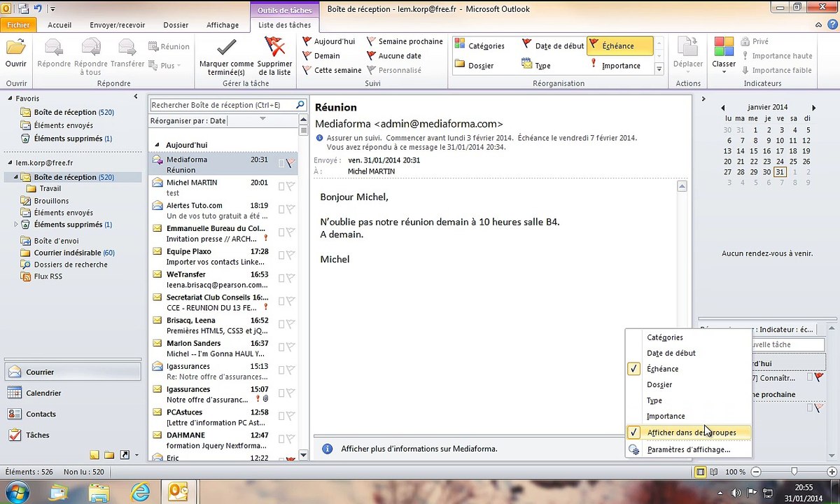Click the search magnifier icon
Image resolution: width=840 pixels, height=504 pixels.
pyautogui.click(x=300, y=105)
